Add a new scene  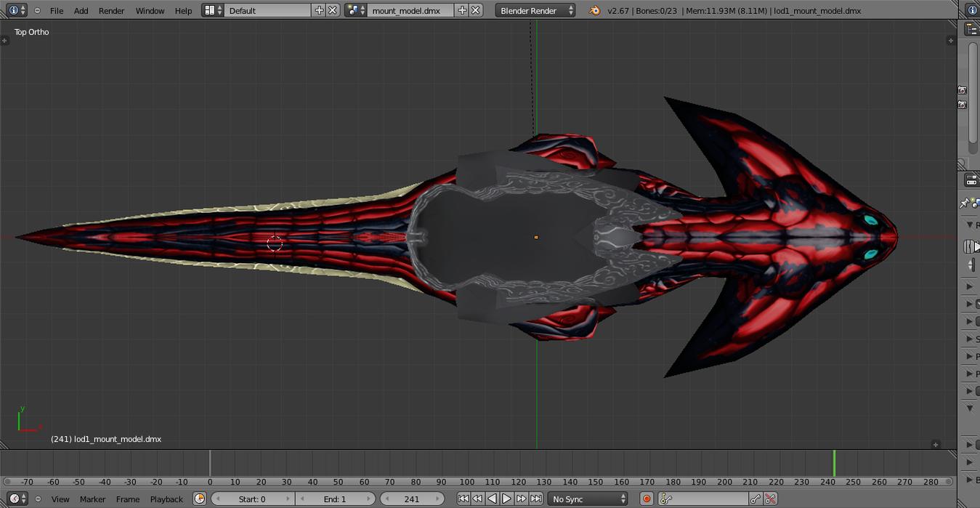[462, 10]
